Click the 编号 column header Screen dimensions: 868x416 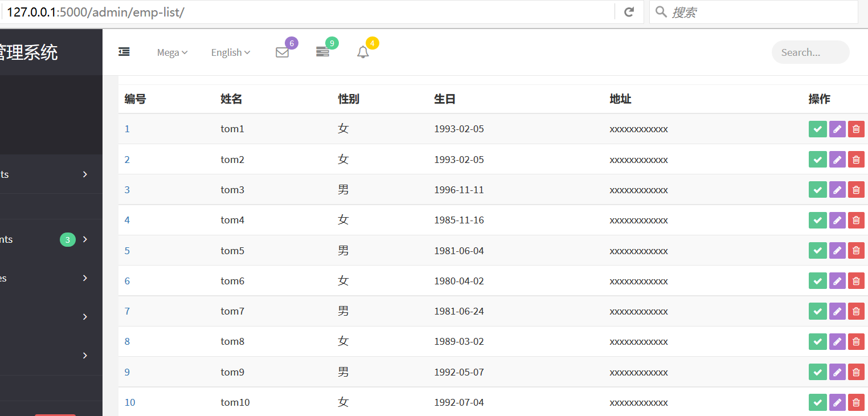(136, 99)
